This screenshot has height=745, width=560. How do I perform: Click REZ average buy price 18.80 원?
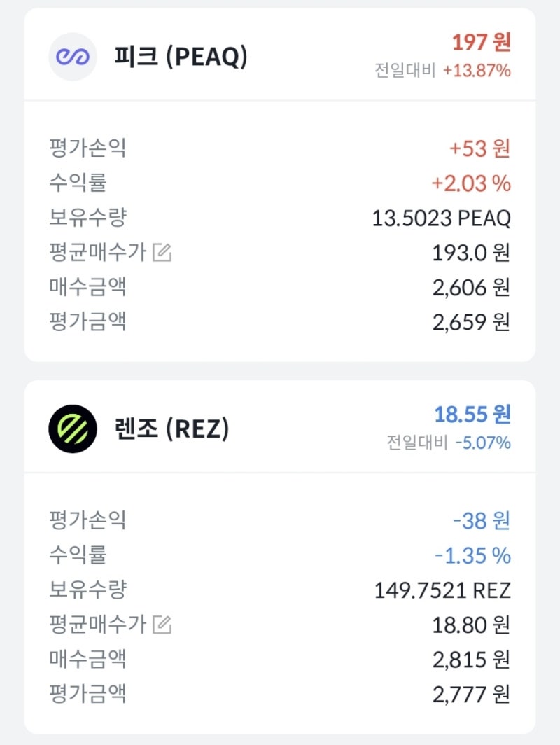click(471, 625)
